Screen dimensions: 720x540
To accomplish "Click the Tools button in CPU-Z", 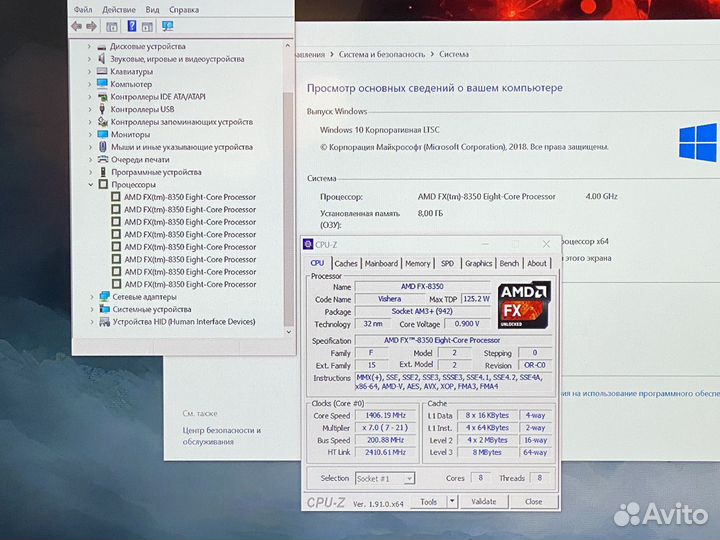I will click(x=428, y=501).
